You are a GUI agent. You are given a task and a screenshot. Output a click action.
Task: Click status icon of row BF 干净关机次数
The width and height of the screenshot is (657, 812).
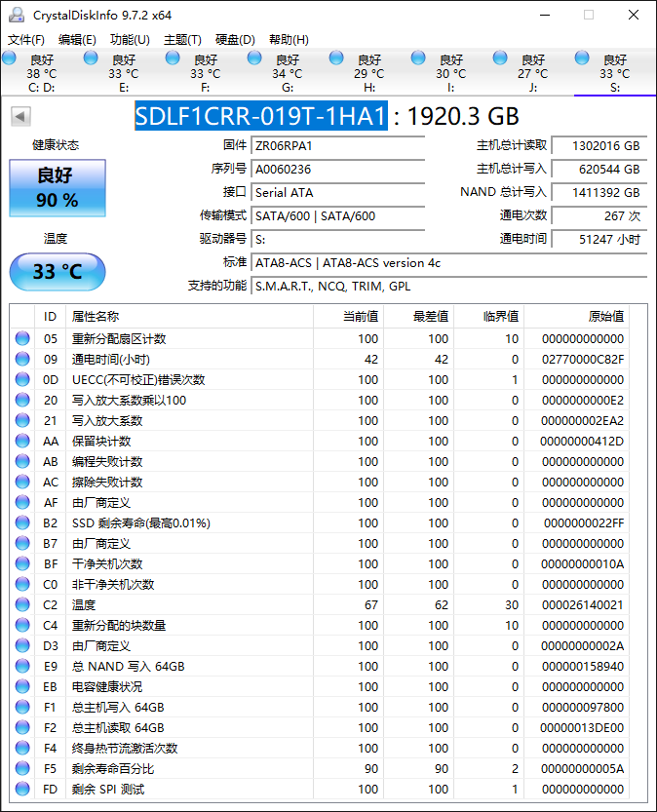pos(22,564)
